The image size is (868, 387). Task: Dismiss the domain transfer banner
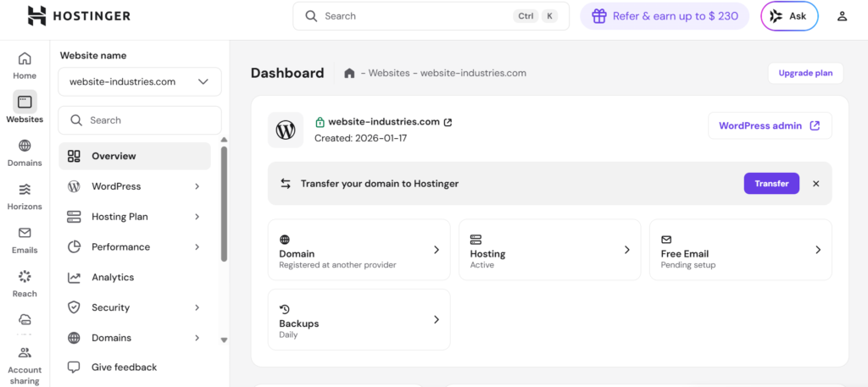click(816, 184)
